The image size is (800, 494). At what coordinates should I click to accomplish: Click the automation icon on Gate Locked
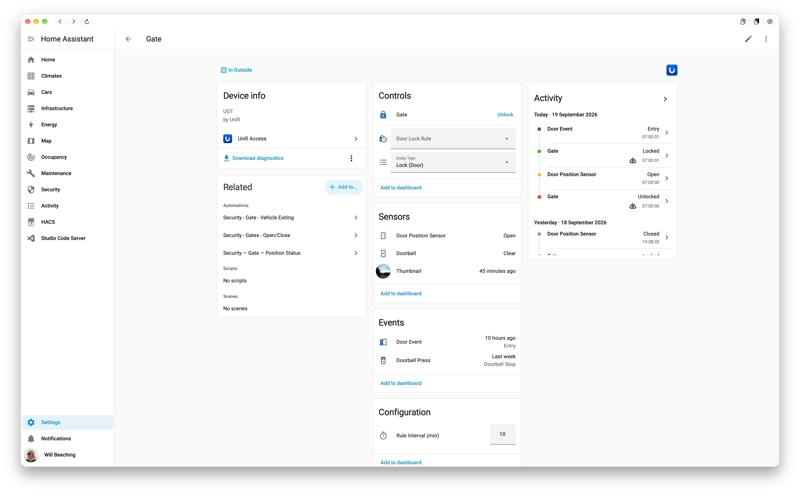tap(633, 161)
